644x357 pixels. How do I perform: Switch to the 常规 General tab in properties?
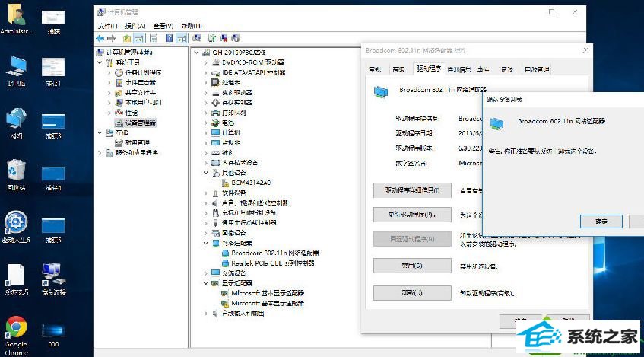[x=375, y=69]
